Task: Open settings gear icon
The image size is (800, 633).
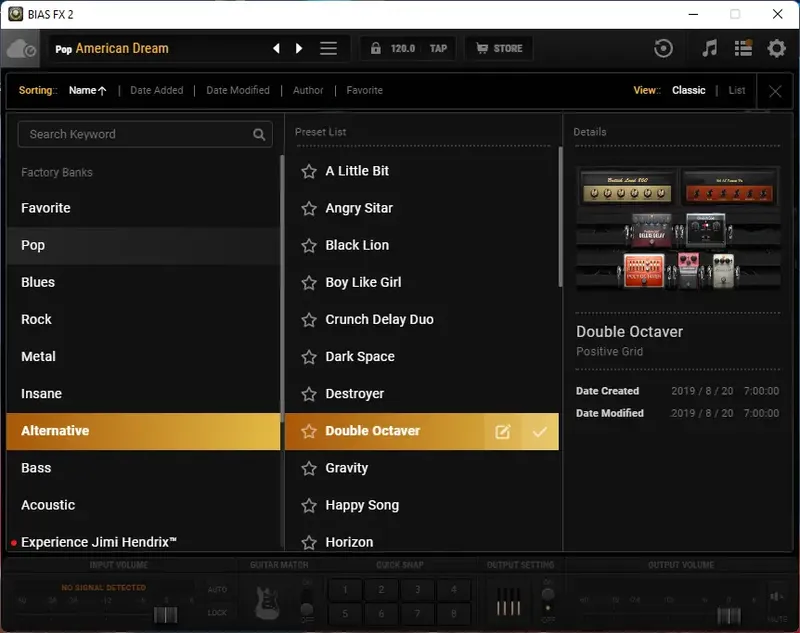Action: tap(777, 48)
